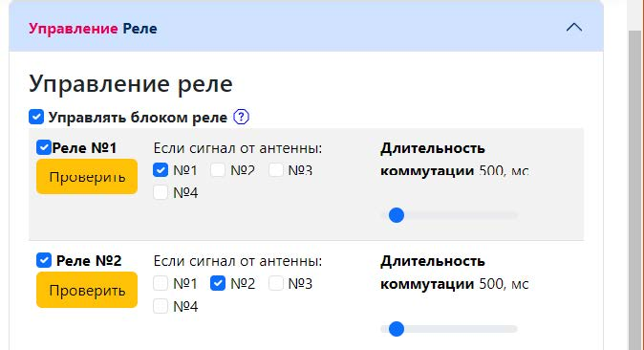The height and width of the screenshot is (350, 644).
Task: Click Реле №1 switching duration slider handle
Action: (397, 215)
